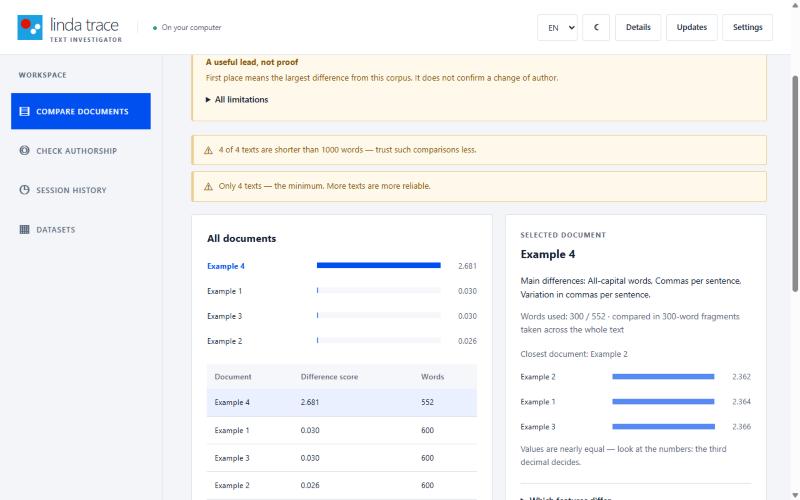The image size is (800, 500).
Task: Click the Session History clock icon
Action: pyautogui.click(x=24, y=190)
